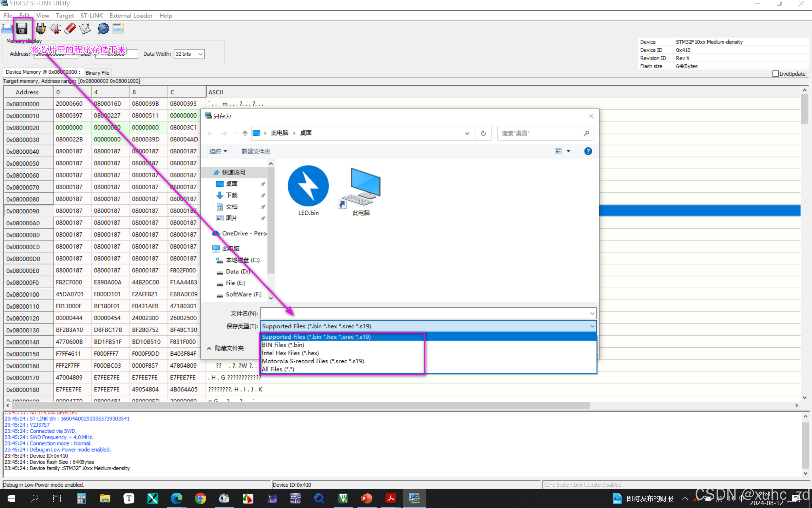Select the LED.bin file thumbnail
This screenshot has height=508, width=812.
coord(308,190)
